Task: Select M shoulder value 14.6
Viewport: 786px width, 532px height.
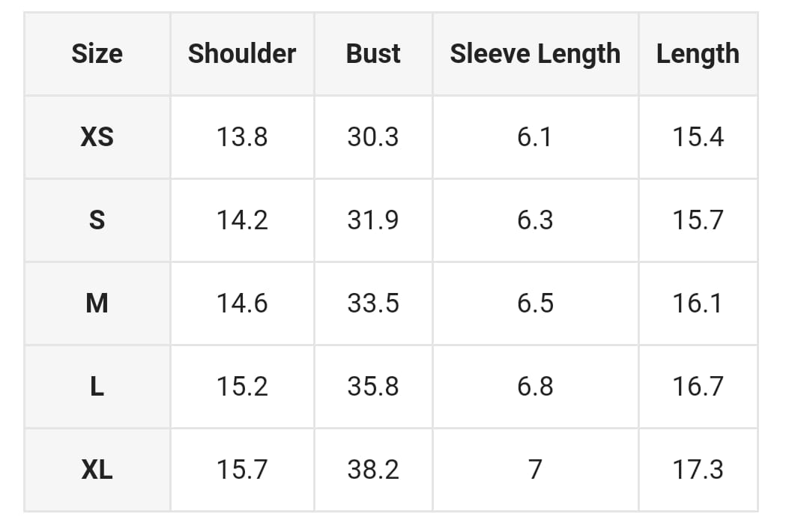Action: (242, 303)
